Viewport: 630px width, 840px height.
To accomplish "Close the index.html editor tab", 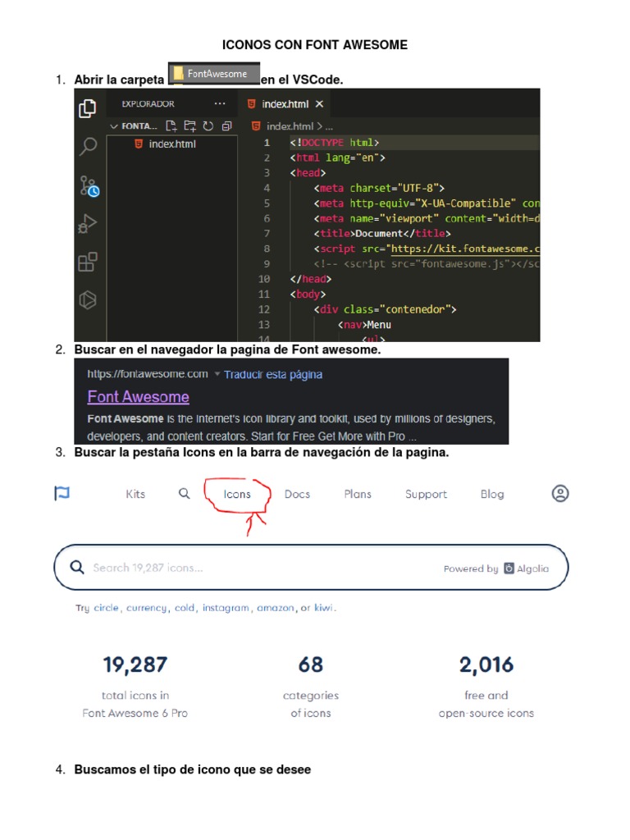I will (x=319, y=104).
